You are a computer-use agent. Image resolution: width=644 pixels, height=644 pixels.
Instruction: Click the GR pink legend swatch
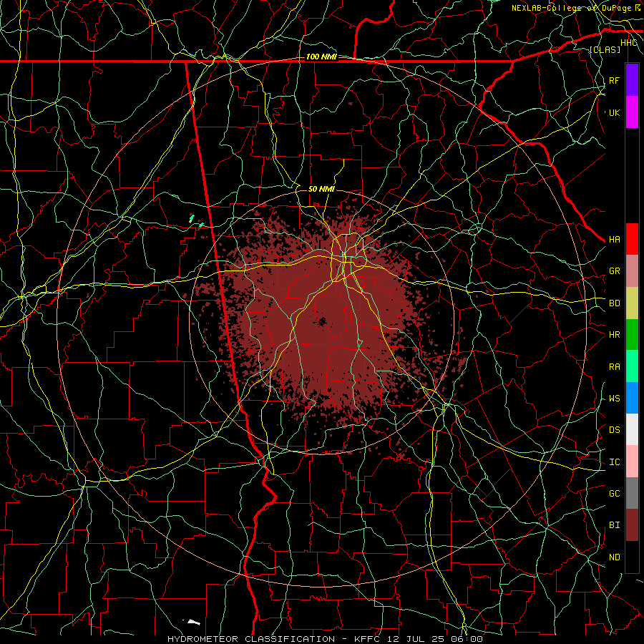(x=632, y=270)
